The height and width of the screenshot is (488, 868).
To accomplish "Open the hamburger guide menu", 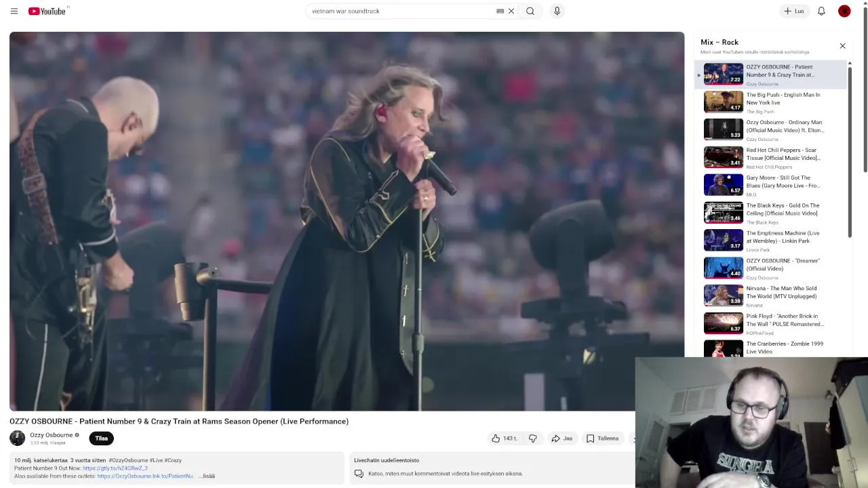I will 14,11.
